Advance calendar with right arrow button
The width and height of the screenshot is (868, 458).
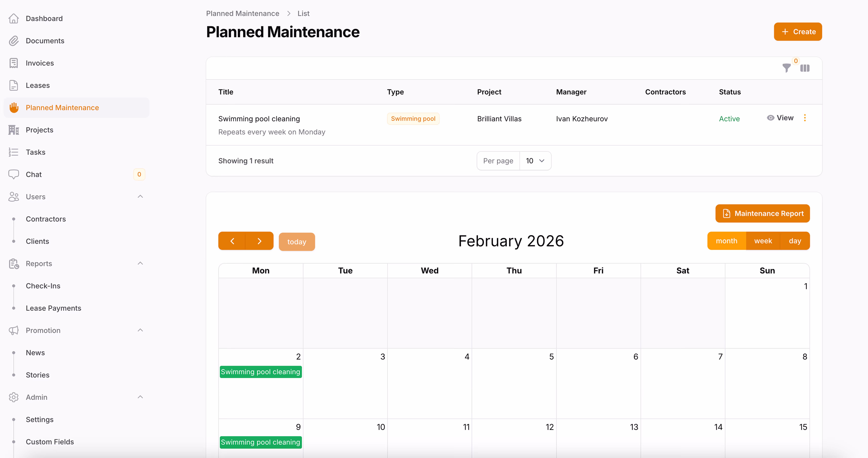pyautogui.click(x=259, y=241)
